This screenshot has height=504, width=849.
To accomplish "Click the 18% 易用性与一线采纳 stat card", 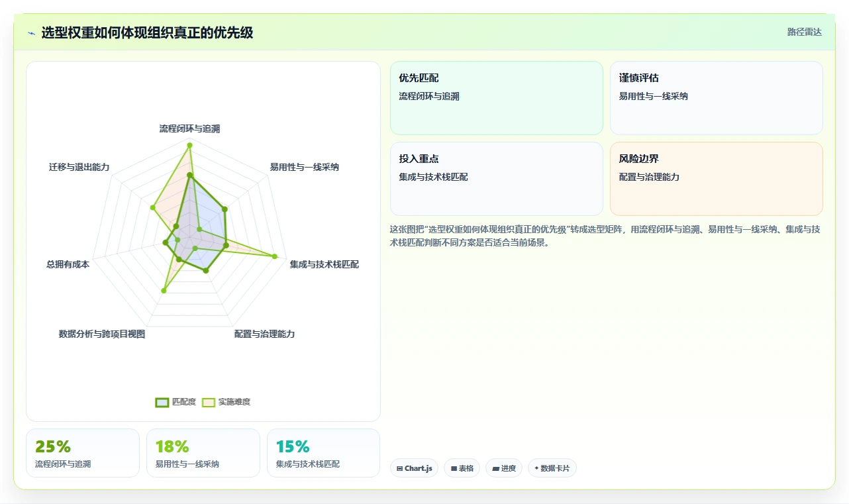I will coord(203,453).
